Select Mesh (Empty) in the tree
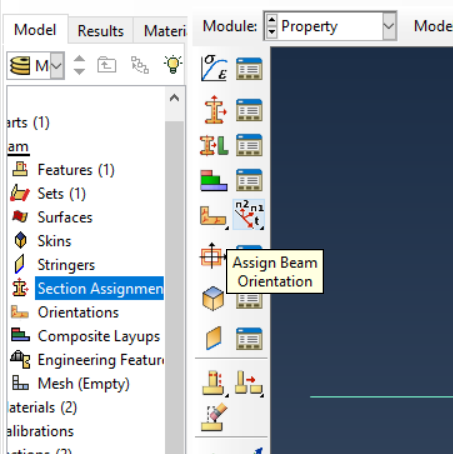 [x=83, y=383]
